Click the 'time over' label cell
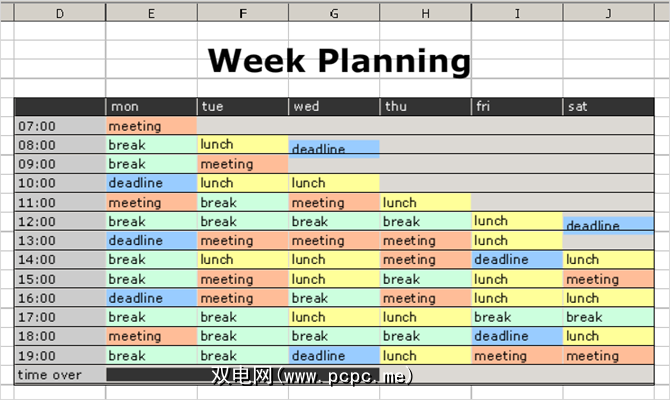This screenshot has height=400, width=670. [60, 375]
